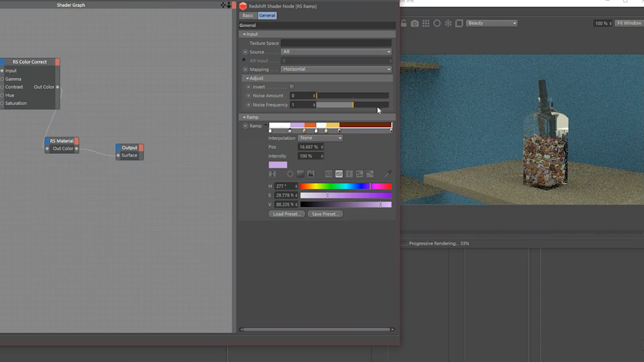The width and height of the screenshot is (644, 362).
Task: Switch to the General tab
Action: click(267, 15)
